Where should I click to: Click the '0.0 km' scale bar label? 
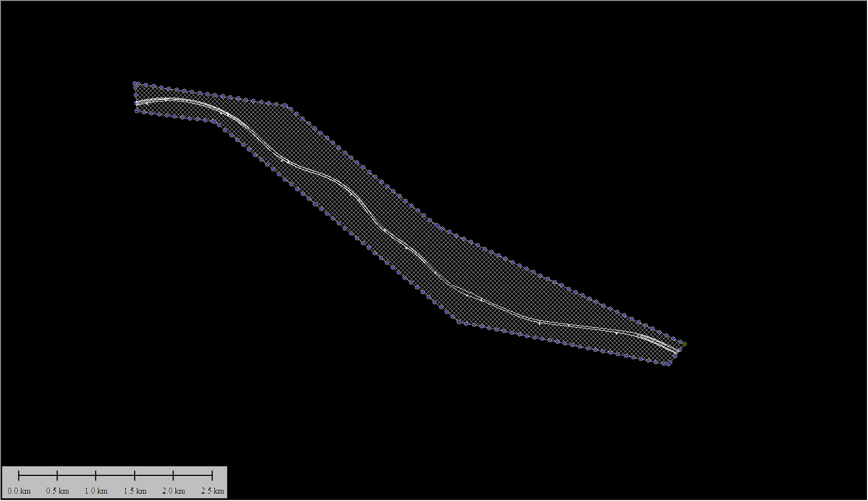(x=19, y=491)
